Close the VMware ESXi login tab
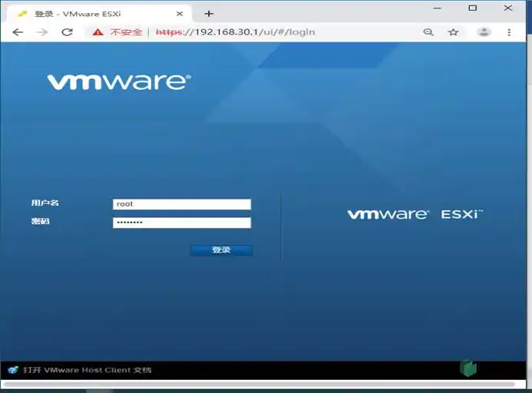 click(x=180, y=14)
